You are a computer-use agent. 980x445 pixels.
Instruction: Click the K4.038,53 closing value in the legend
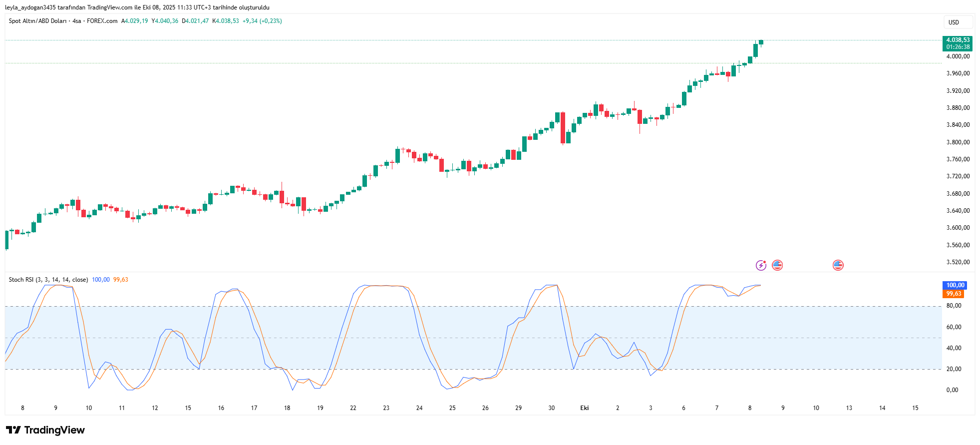point(226,21)
